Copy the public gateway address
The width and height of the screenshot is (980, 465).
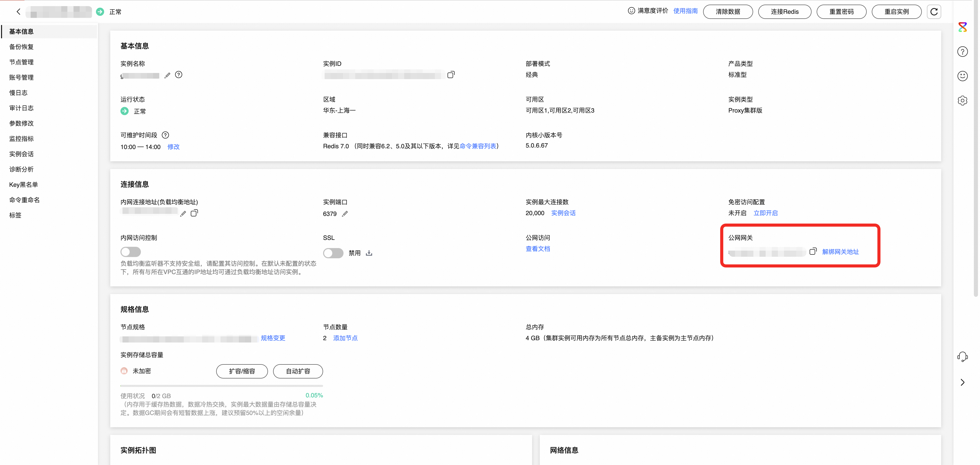pyautogui.click(x=813, y=252)
